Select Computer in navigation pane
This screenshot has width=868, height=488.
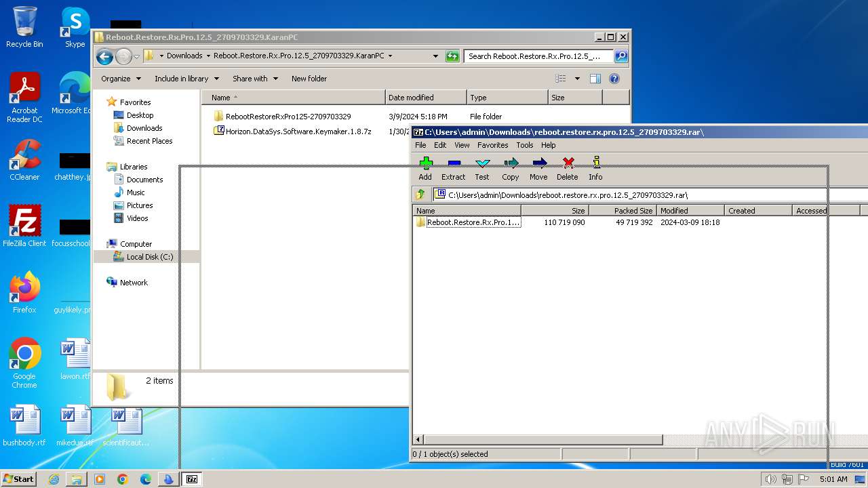point(130,244)
